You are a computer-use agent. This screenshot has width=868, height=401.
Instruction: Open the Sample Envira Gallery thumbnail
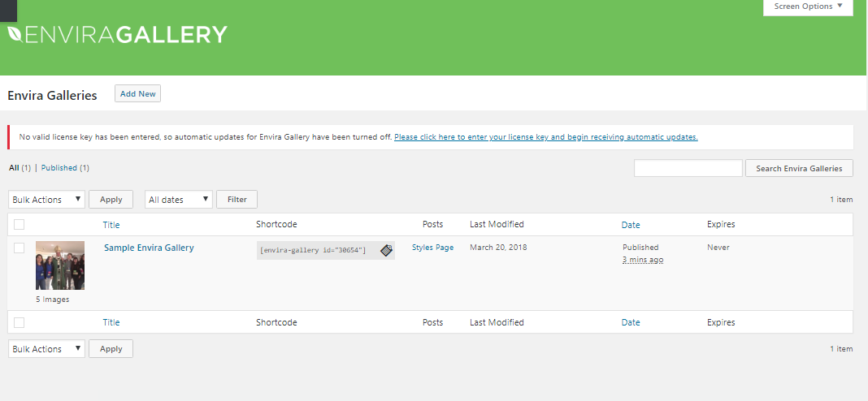(60, 265)
